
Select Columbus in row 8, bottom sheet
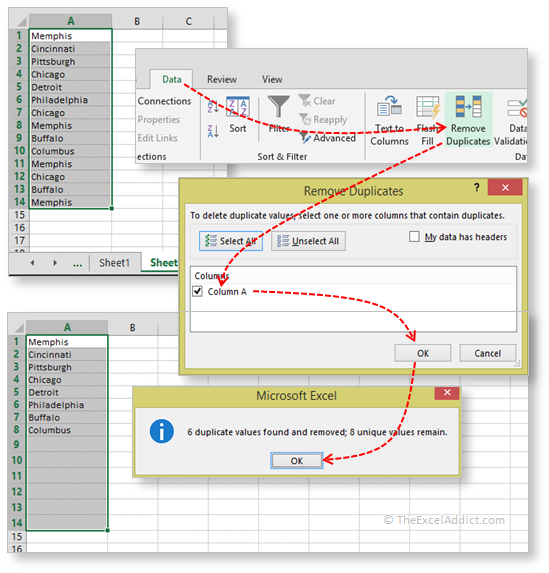tap(67, 430)
